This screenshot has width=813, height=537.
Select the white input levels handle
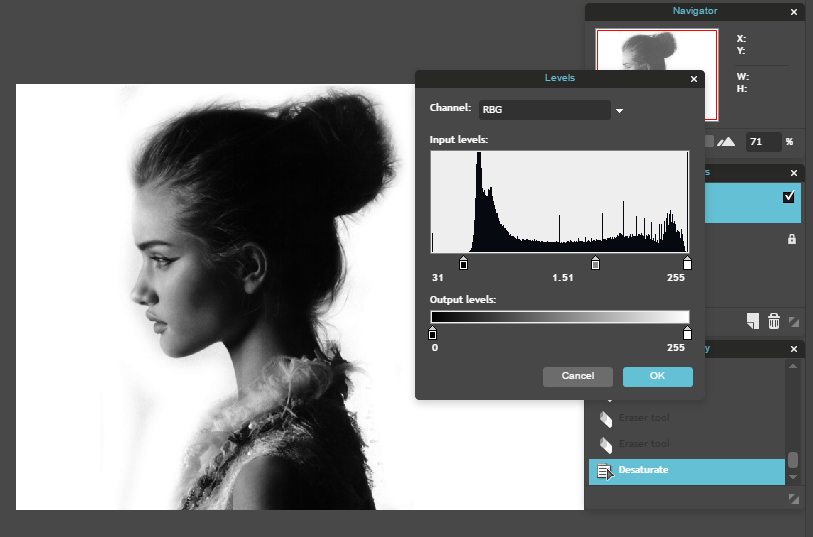[x=687, y=263]
